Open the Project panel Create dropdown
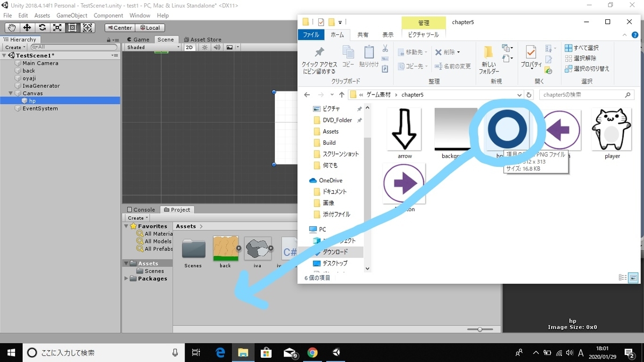The image size is (644, 362). 137,218
